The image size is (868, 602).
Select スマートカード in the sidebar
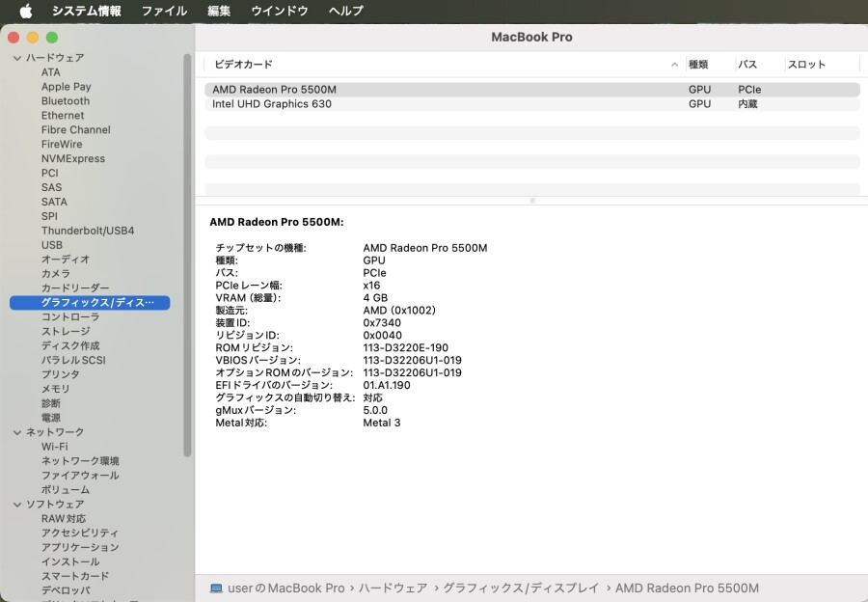pyautogui.click(x=75, y=576)
